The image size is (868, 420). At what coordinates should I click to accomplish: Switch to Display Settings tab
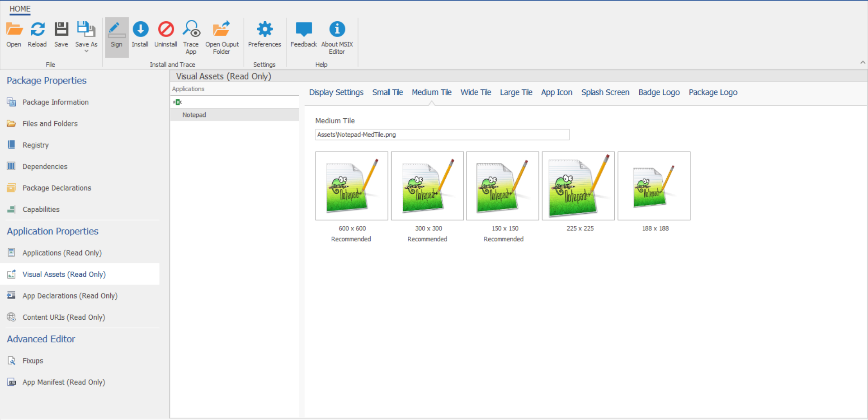tap(336, 92)
